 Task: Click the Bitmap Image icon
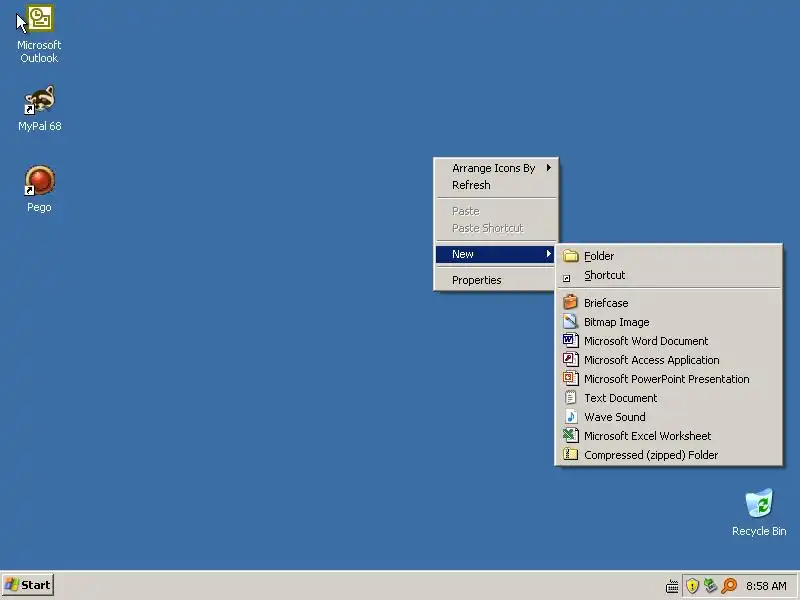click(x=570, y=321)
